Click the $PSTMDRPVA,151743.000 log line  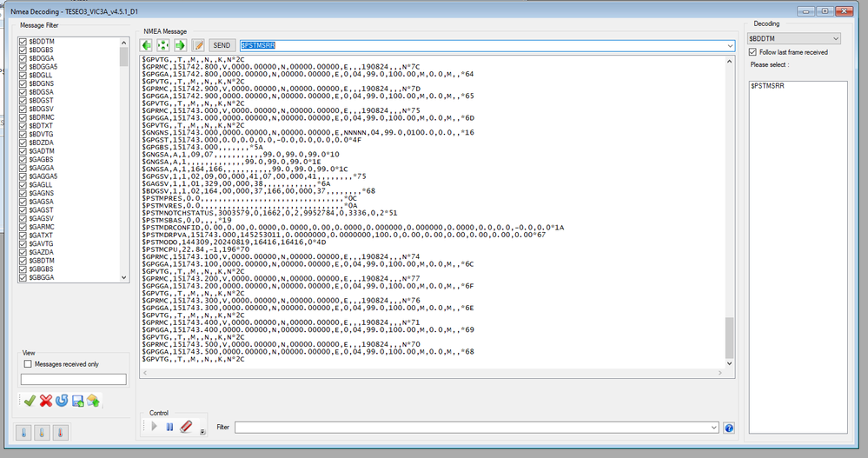click(x=344, y=235)
